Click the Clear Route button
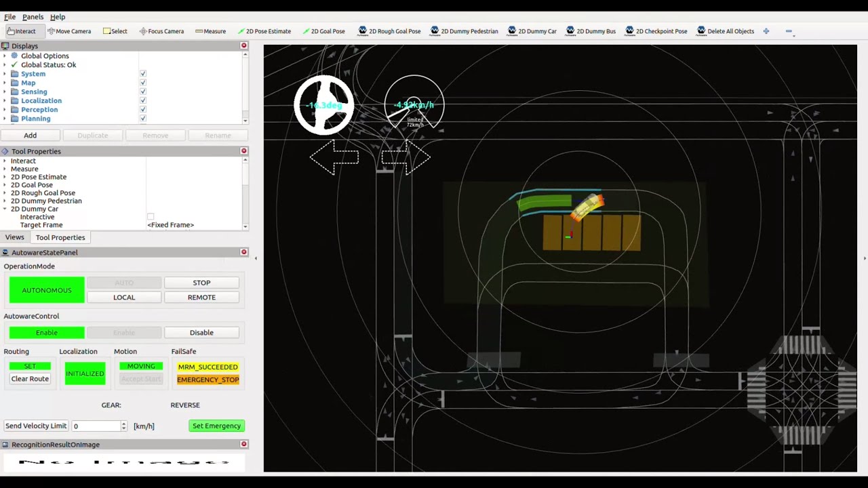 [x=30, y=379]
